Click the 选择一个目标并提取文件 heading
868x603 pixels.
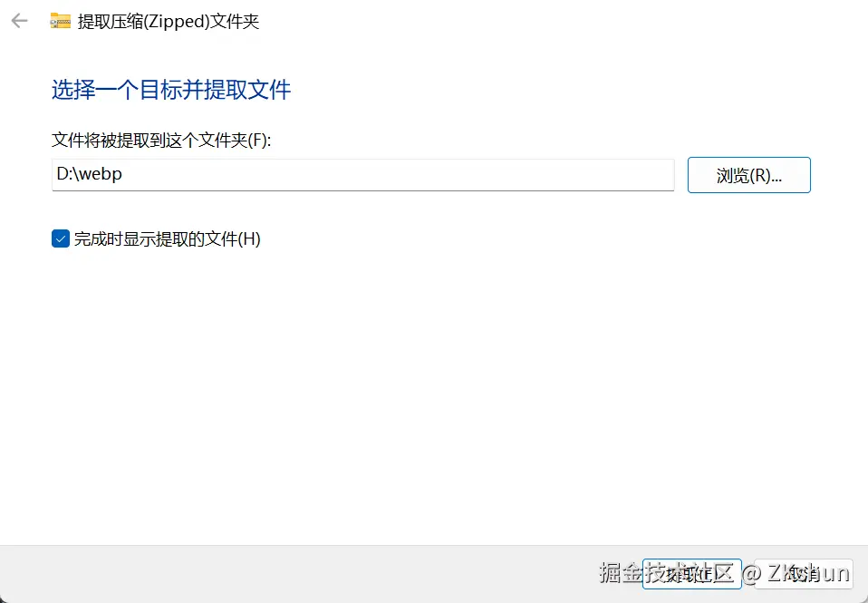(171, 90)
